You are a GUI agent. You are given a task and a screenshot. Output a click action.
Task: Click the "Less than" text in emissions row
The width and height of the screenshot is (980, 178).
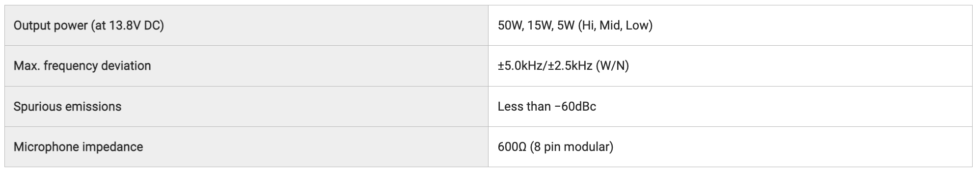click(x=524, y=107)
